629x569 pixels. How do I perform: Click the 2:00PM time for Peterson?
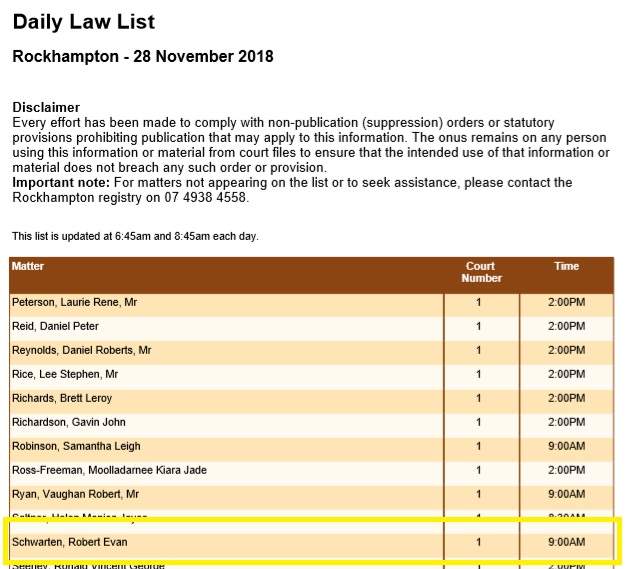click(x=566, y=302)
